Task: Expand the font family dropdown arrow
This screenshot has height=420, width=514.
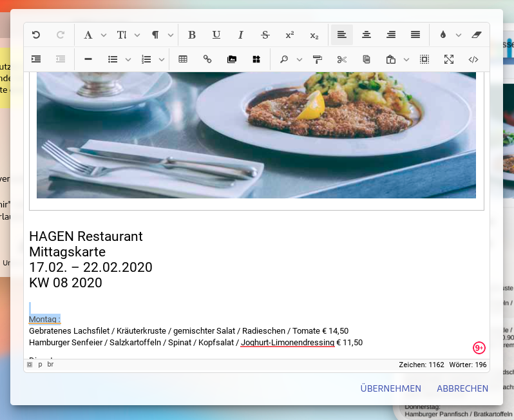Action: (x=104, y=35)
